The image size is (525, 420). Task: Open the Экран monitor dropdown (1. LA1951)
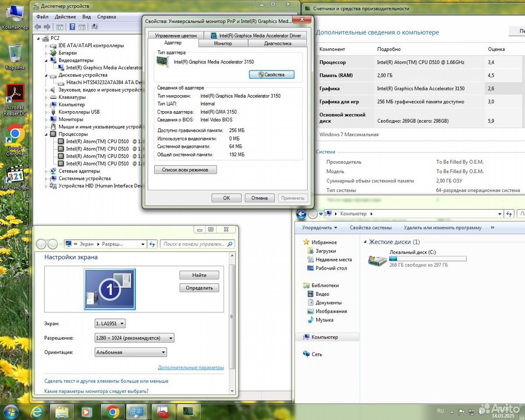[x=110, y=324]
